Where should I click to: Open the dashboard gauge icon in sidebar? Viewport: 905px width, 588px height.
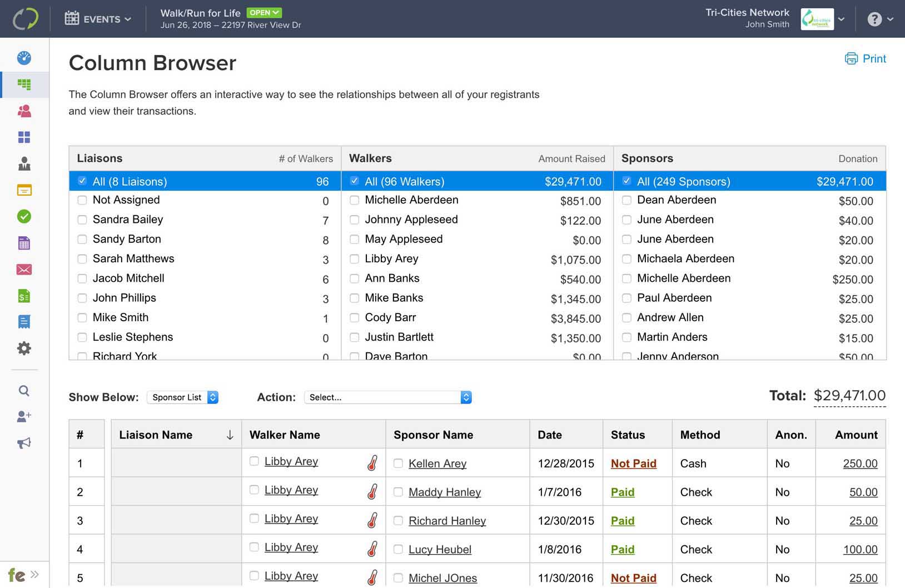pyautogui.click(x=24, y=58)
